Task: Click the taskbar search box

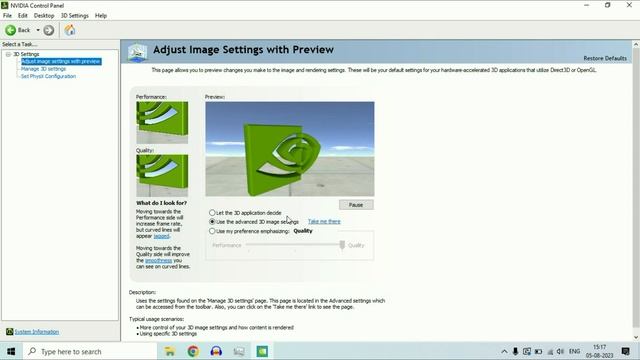Action: (x=90, y=351)
